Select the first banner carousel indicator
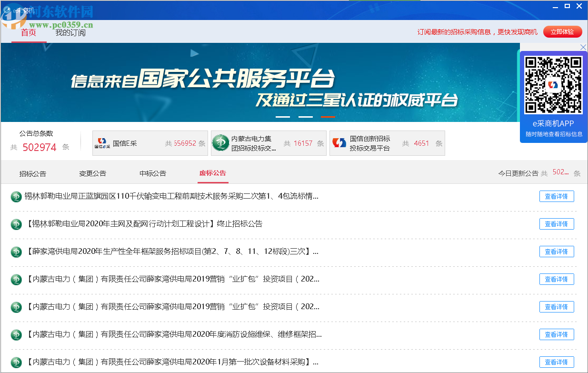 (283, 117)
